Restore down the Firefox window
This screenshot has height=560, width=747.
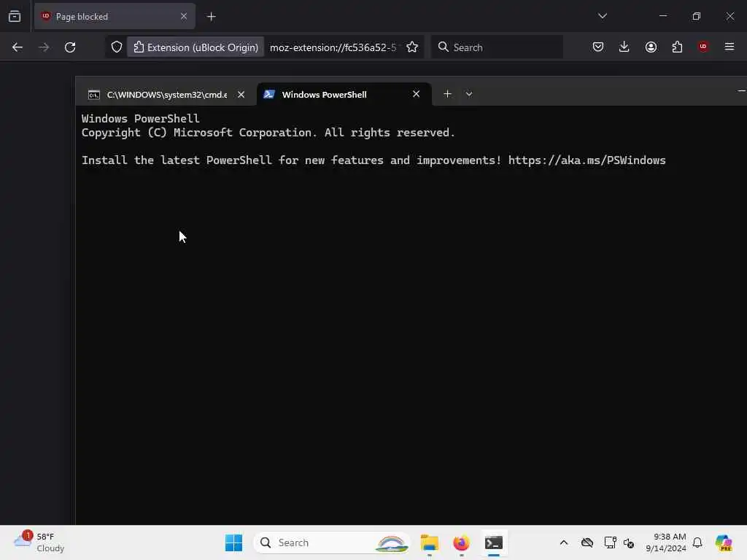point(696,16)
